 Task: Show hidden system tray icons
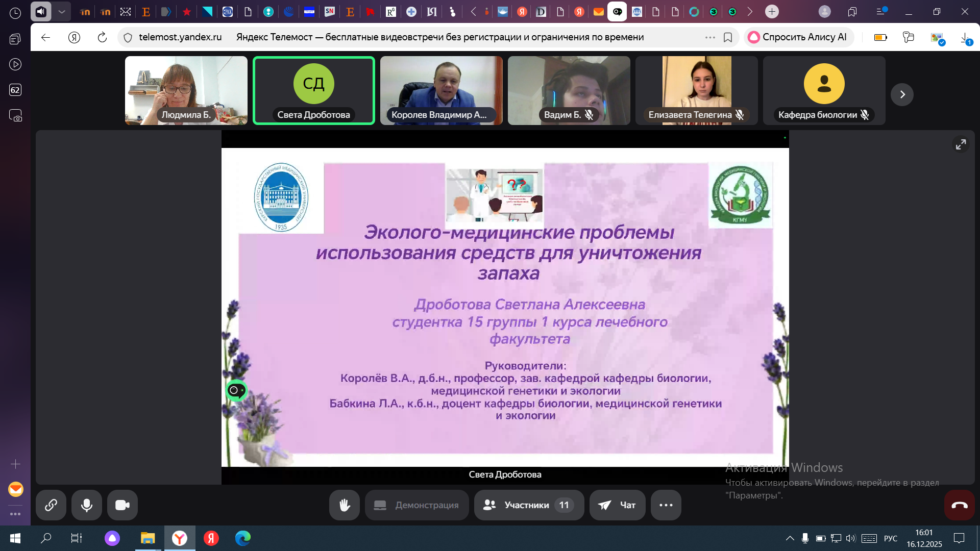(x=790, y=538)
